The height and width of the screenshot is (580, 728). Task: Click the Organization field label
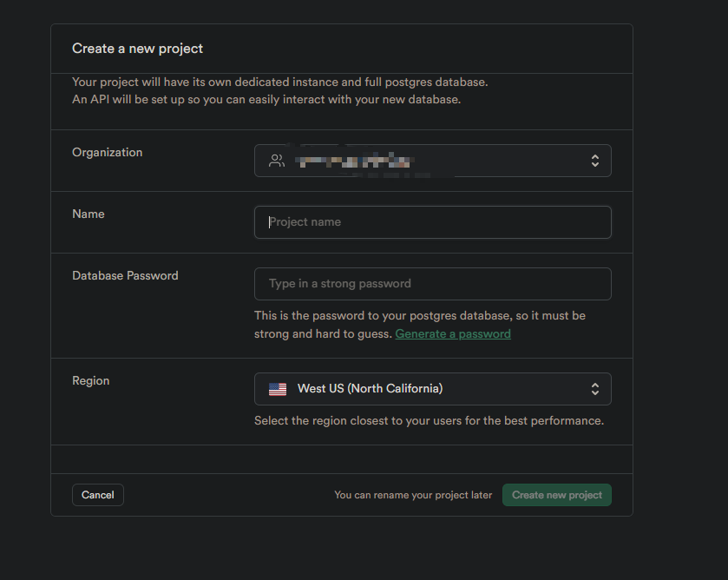tap(107, 153)
